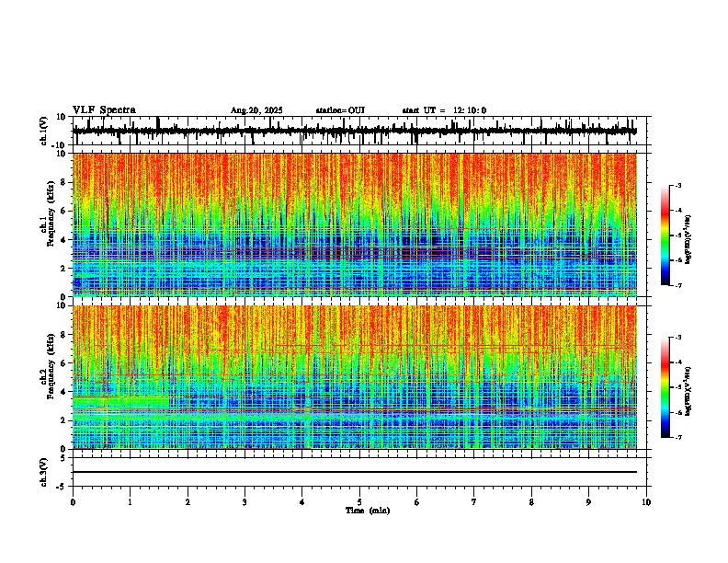Click the time axis tick label "7"

tap(474, 502)
